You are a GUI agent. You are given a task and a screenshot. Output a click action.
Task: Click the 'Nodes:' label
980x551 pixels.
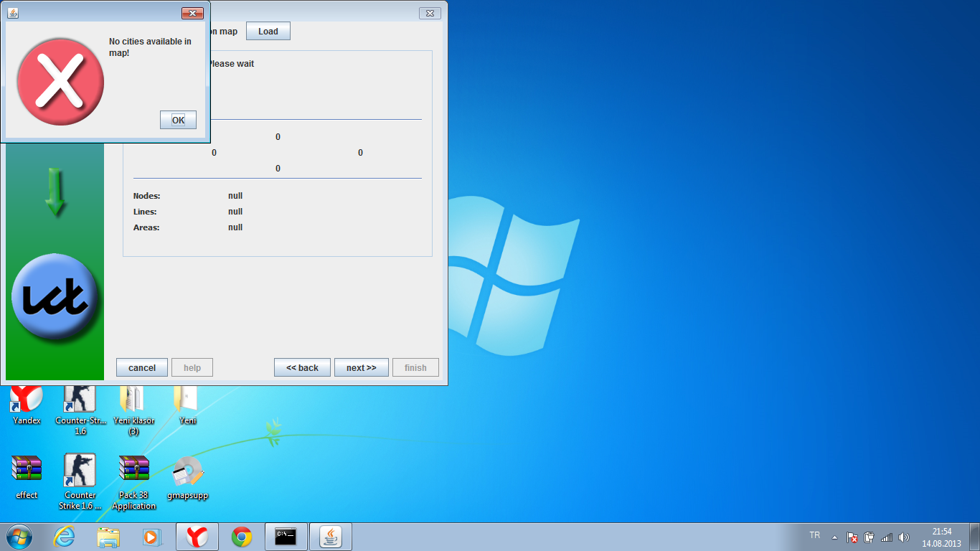[147, 196]
